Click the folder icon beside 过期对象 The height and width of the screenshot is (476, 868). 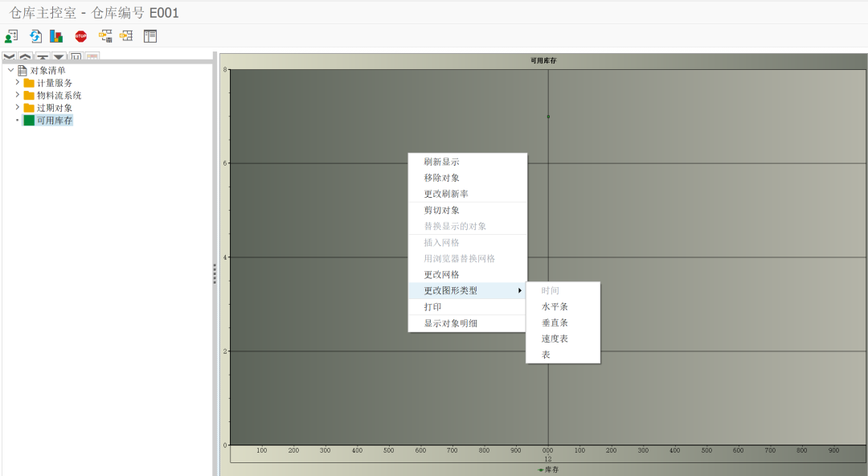coord(29,108)
